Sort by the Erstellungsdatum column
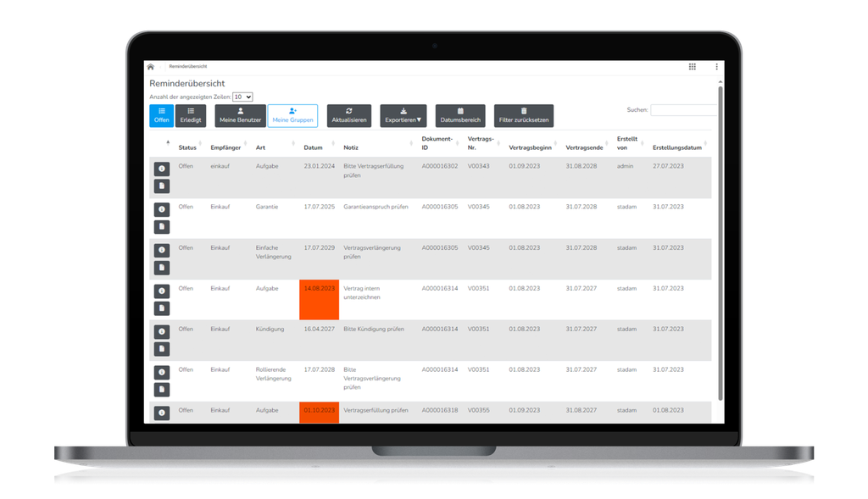Screen dimensions: 868x499 coord(677,147)
